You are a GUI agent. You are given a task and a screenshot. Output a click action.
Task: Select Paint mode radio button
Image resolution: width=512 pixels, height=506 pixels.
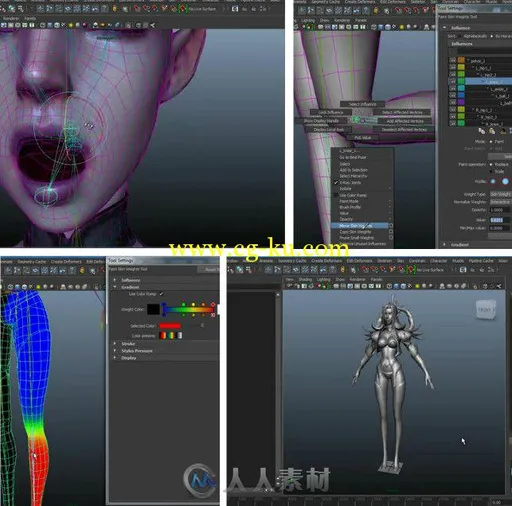pos(491,142)
